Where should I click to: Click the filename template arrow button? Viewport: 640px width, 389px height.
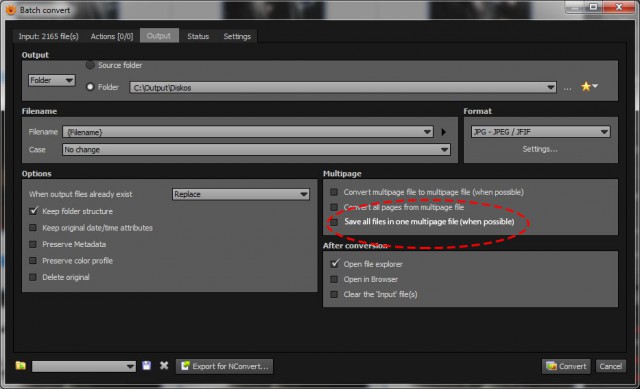[x=444, y=132]
